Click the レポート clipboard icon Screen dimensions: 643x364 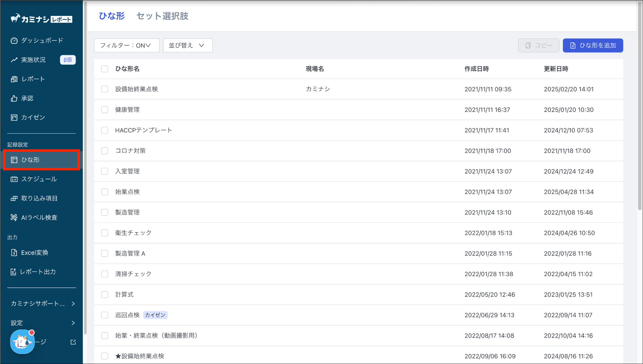tap(14, 79)
